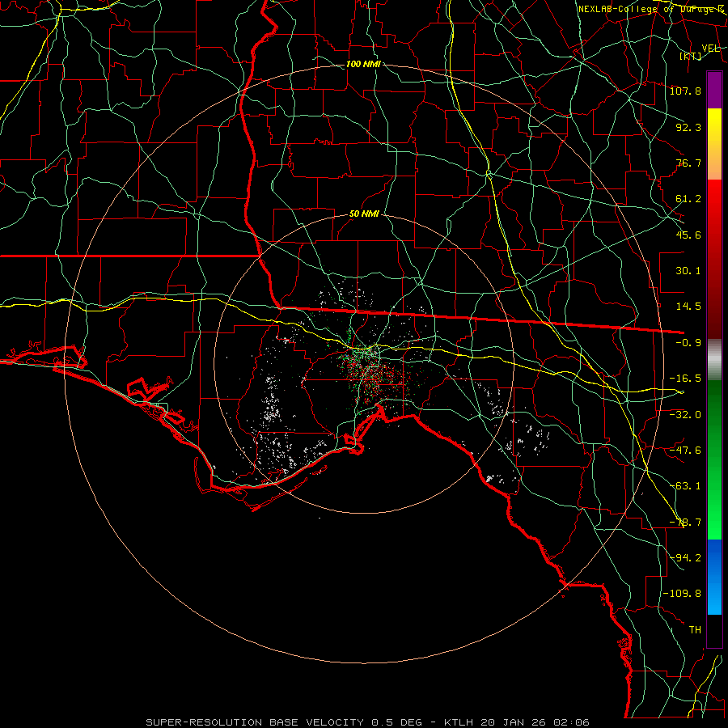Click the -16.5 legend value
Viewport: 728px width, 728px height.
[685, 379]
